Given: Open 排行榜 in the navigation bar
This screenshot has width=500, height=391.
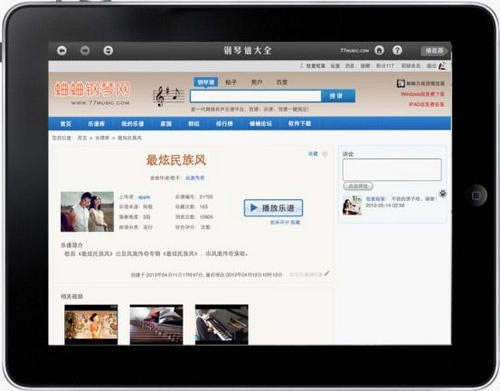Looking at the screenshot, I should click(x=224, y=124).
